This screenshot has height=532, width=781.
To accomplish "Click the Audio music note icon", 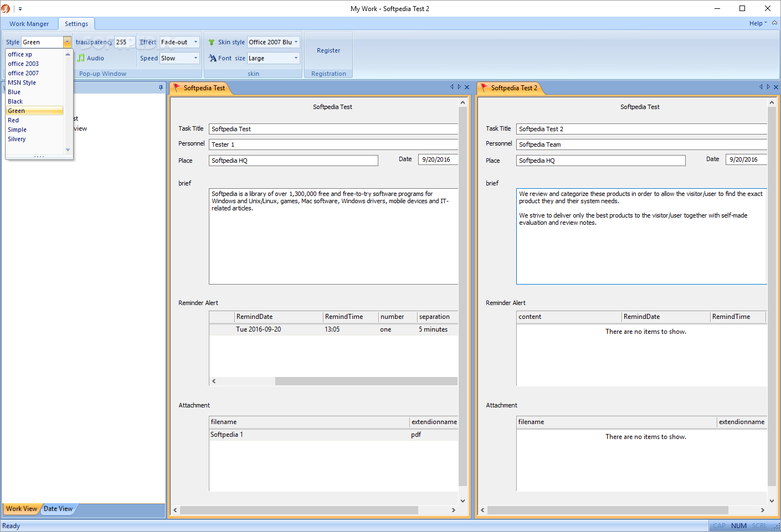I will (x=81, y=58).
